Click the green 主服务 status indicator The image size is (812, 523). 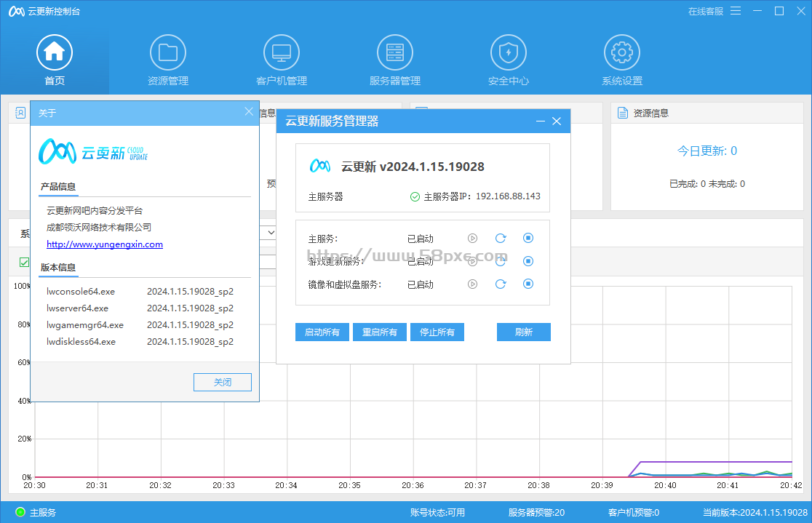click(20, 512)
